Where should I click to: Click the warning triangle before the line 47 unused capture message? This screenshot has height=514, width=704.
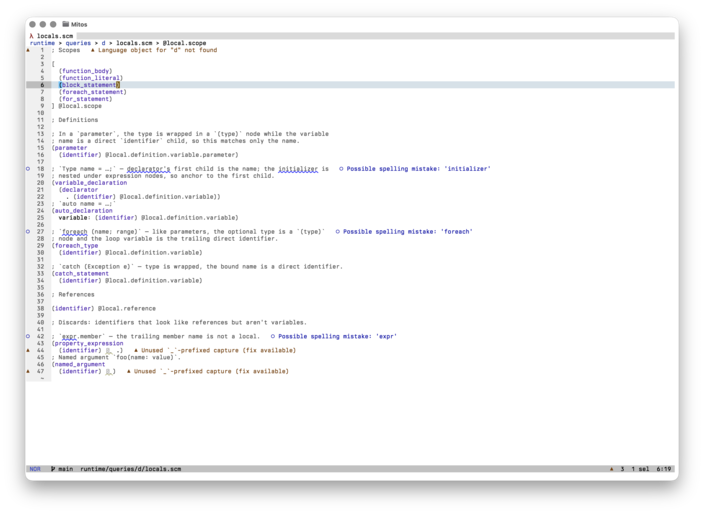[x=128, y=371]
